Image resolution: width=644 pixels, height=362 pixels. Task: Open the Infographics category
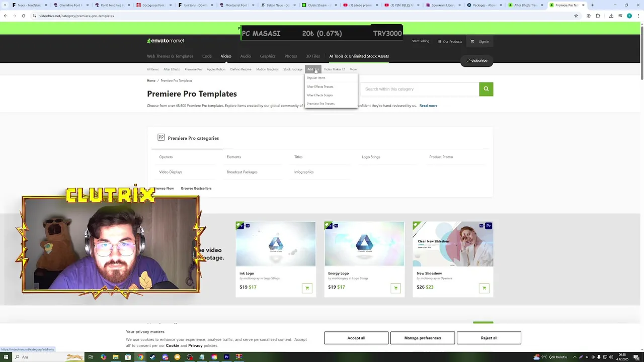click(x=304, y=172)
